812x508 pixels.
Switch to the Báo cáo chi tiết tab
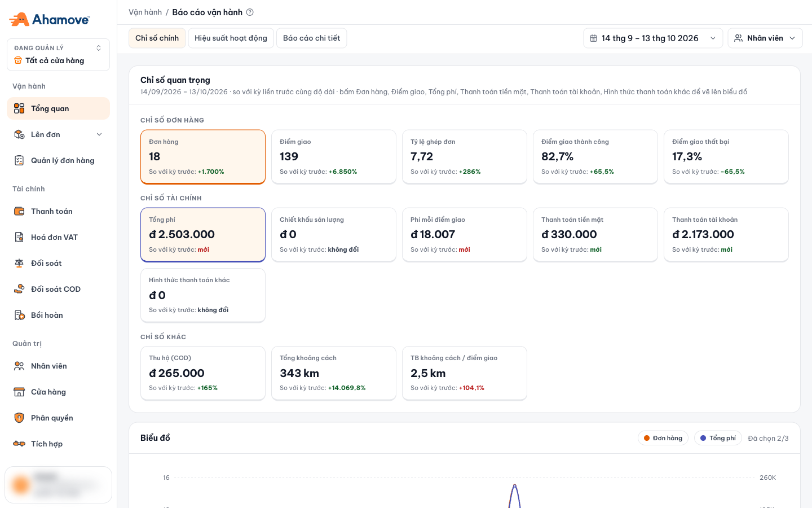[x=312, y=38]
